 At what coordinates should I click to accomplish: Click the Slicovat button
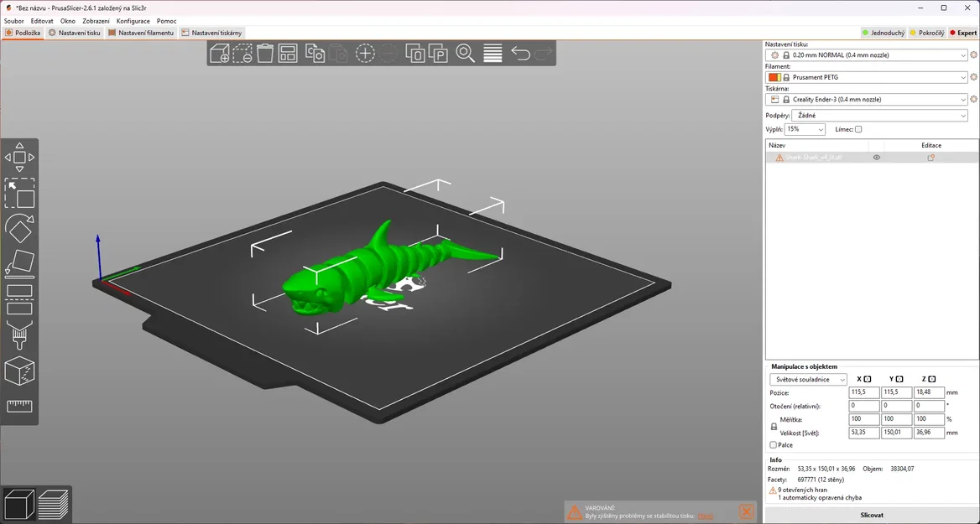click(x=872, y=516)
